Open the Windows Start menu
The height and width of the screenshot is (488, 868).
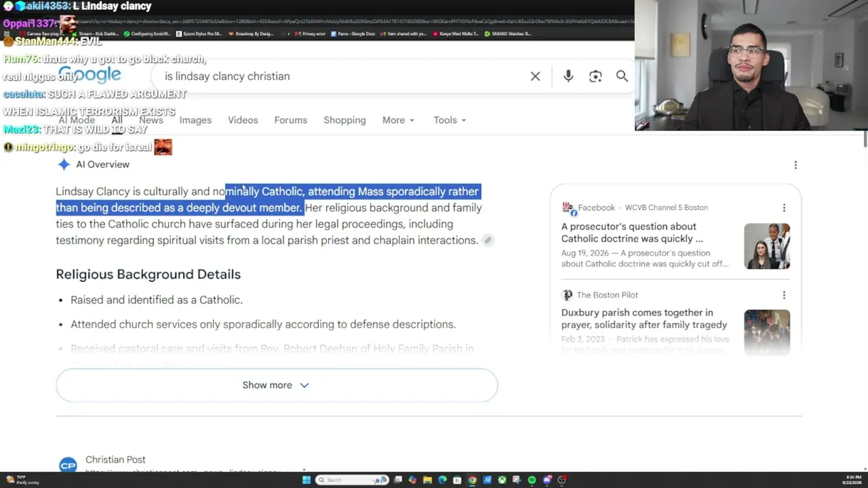pyautogui.click(x=307, y=480)
